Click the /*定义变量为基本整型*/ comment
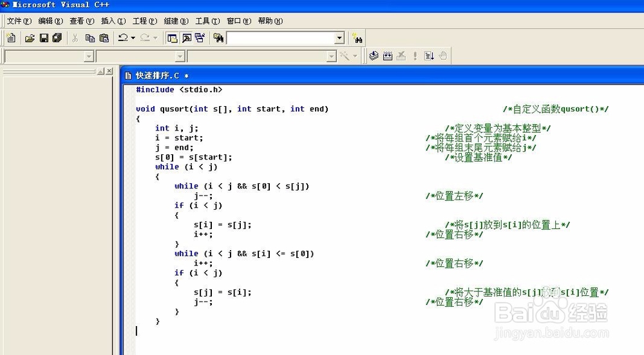 pos(498,129)
